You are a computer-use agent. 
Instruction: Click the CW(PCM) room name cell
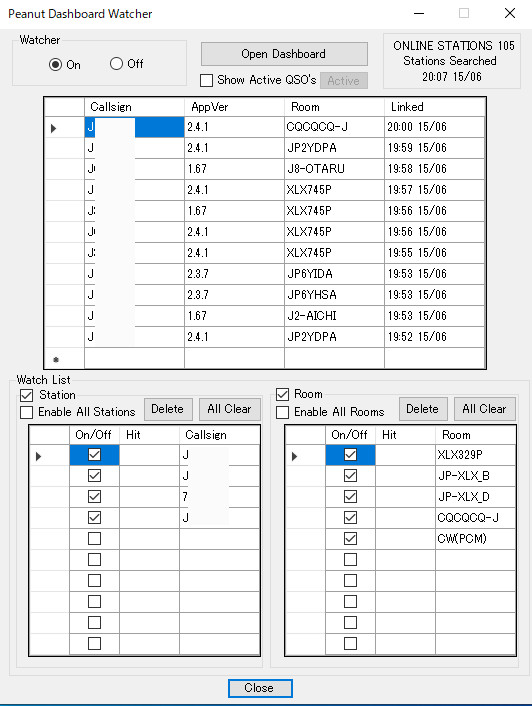(x=475, y=539)
